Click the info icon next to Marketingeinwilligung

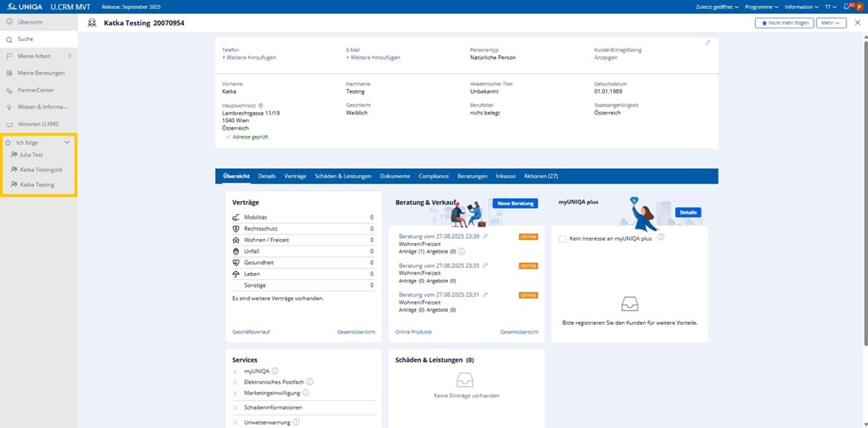tap(306, 392)
